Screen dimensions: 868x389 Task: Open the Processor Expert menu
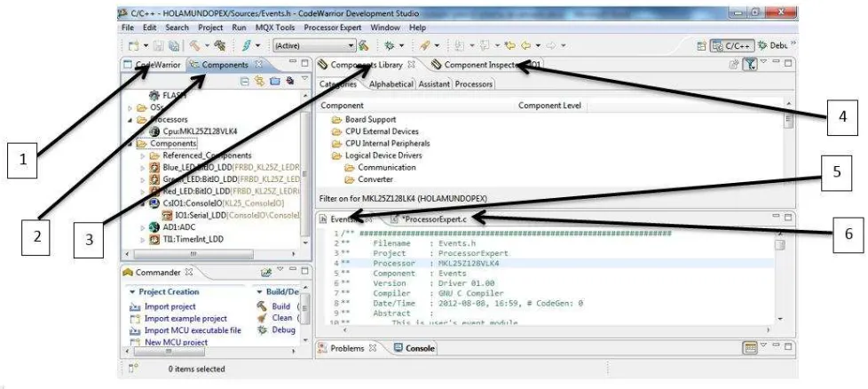[333, 28]
